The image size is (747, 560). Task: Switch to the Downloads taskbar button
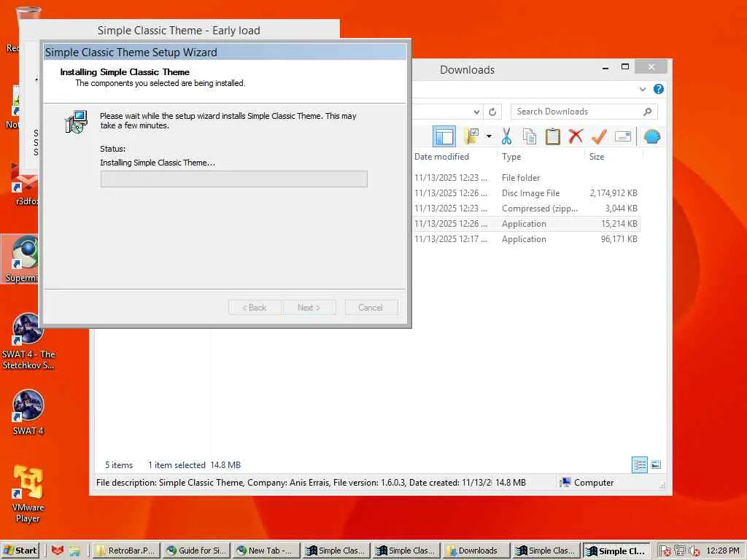point(476,551)
